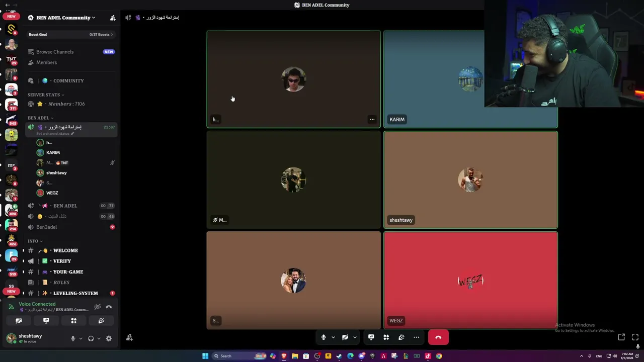Open TikTok from the taskbar
The image size is (644, 362).
[x=428, y=356]
